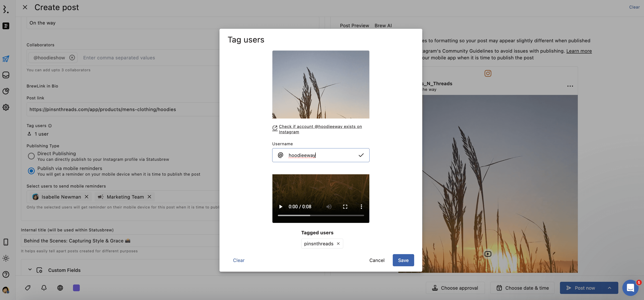Image resolution: width=644 pixels, height=300 pixels.
Task: Confirm username with the checkmark icon
Action: pyautogui.click(x=361, y=155)
